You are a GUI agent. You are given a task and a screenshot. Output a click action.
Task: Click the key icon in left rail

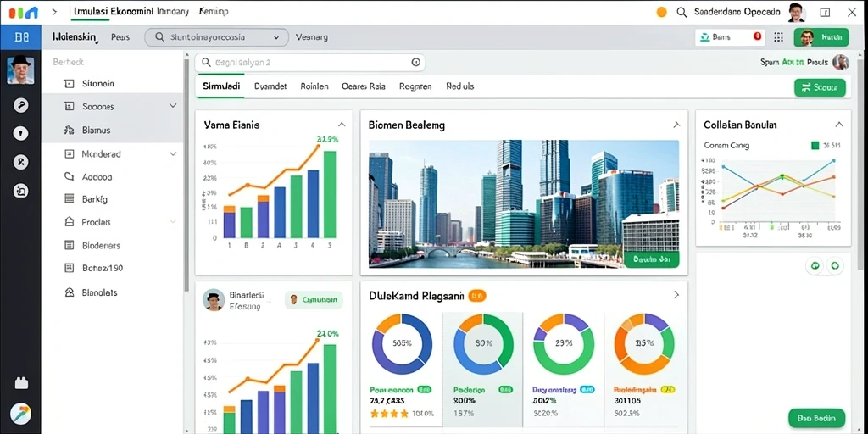[x=20, y=105]
